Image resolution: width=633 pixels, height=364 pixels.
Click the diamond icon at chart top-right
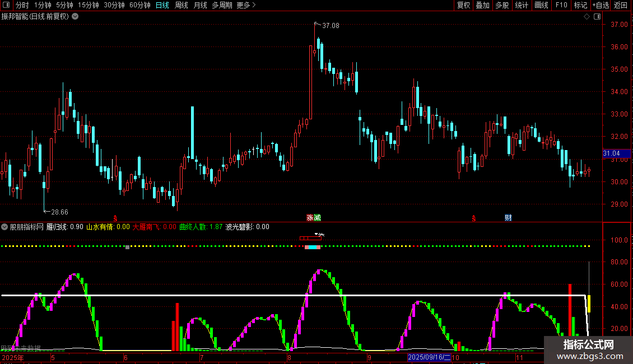pos(587,17)
